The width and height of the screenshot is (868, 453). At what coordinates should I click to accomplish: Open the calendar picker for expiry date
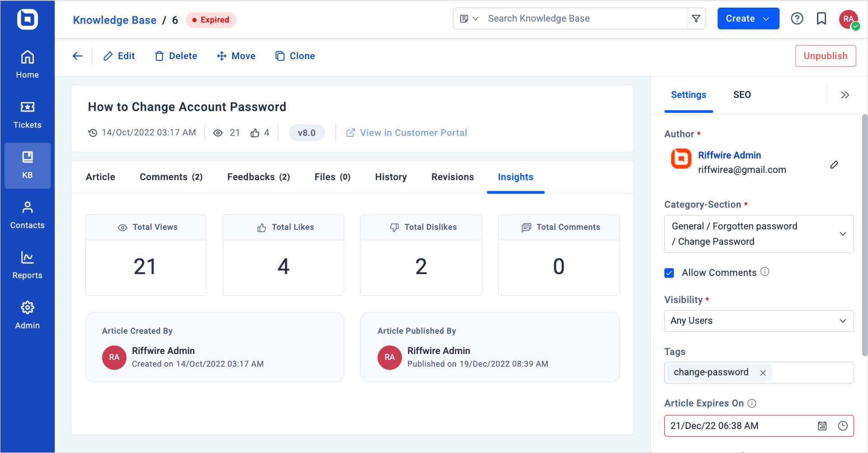coord(822,426)
